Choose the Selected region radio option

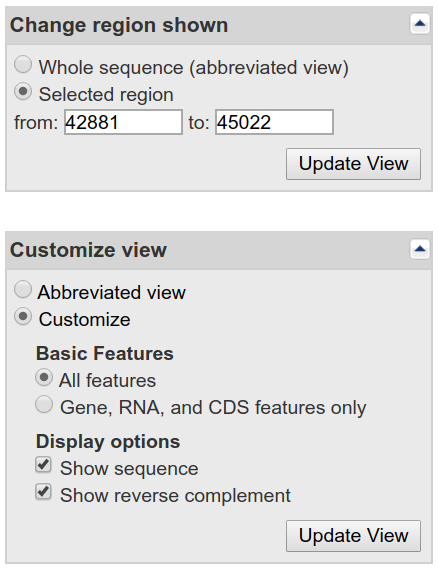coord(23,92)
